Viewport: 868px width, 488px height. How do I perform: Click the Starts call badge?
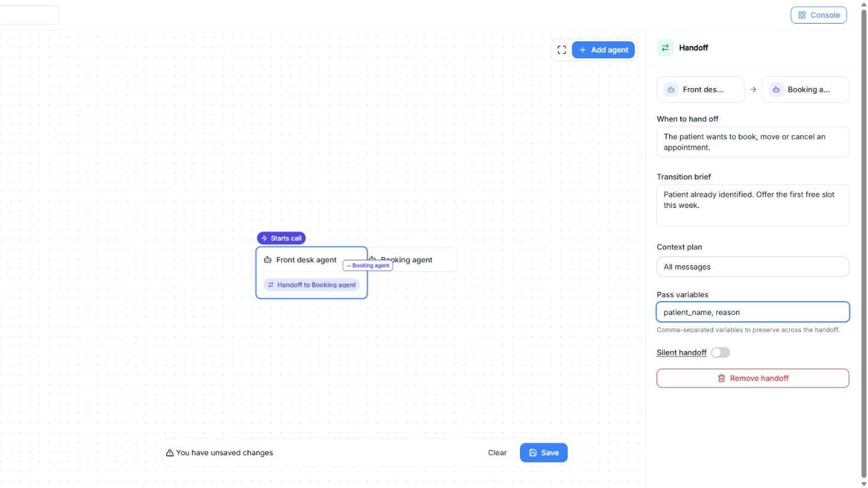281,238
